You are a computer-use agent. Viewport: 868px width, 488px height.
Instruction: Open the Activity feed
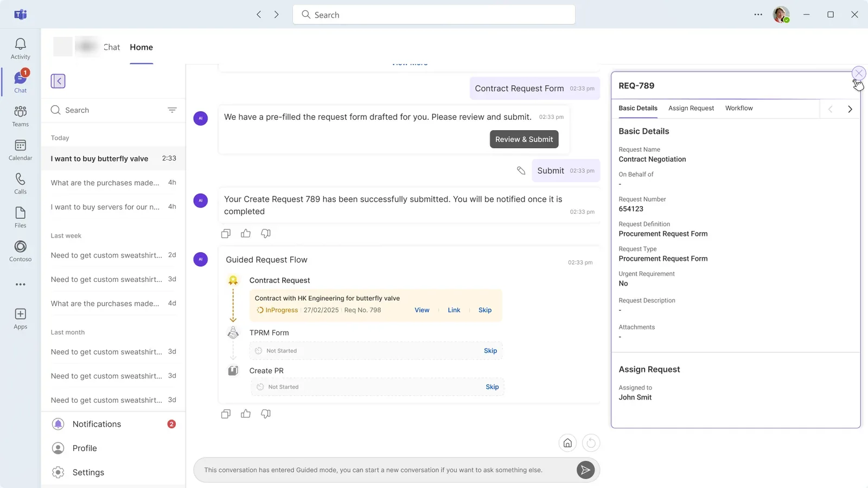20,48
